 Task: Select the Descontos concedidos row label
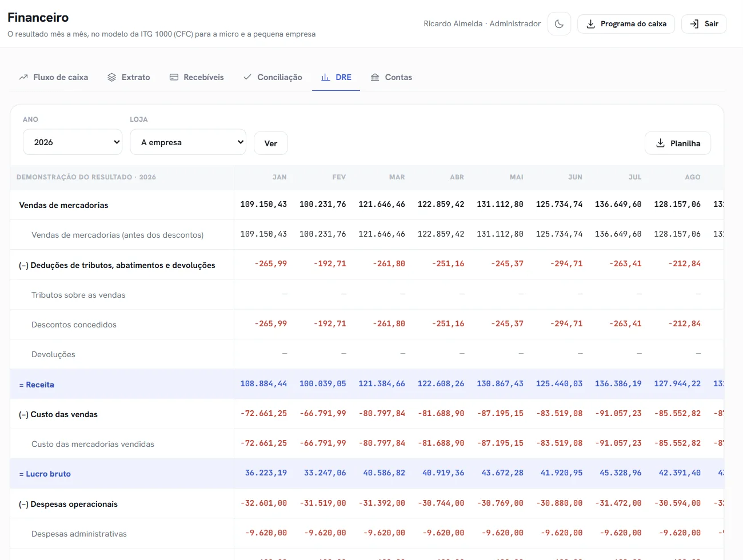(74, 325)
